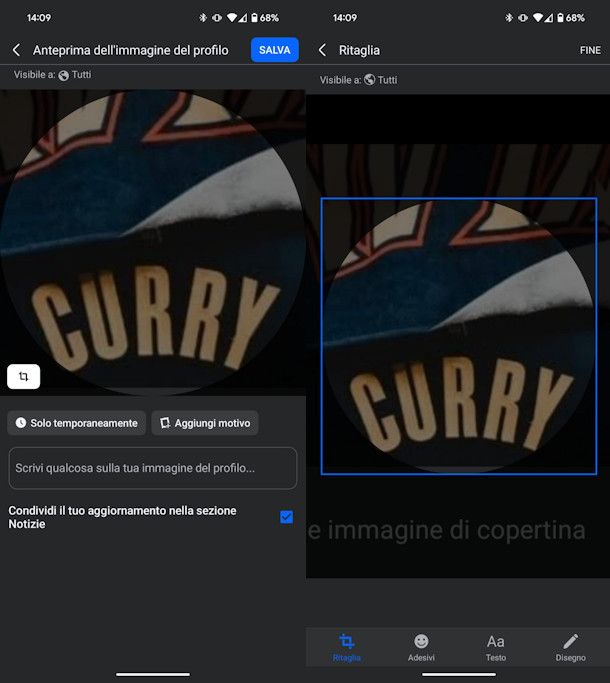Viewport: 610px width, 683px height.
Task: Tap the Wi-Fi icon in the left status bar
Action: 232,18
